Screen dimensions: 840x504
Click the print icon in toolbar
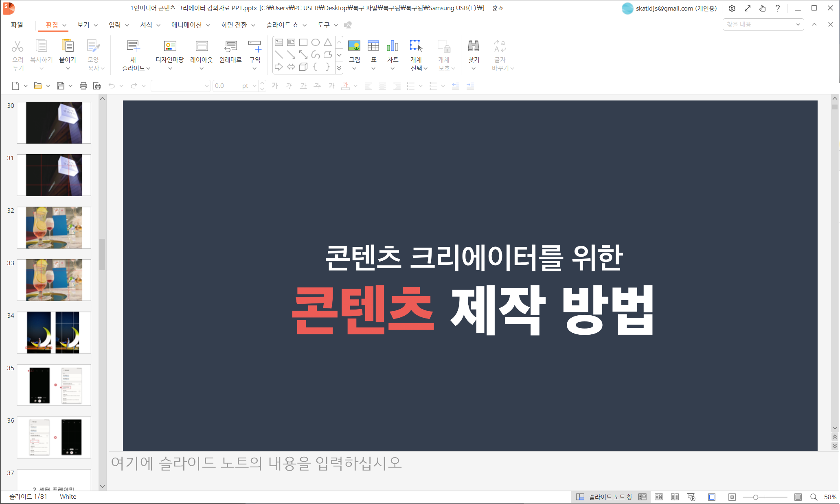coord(83,86)
